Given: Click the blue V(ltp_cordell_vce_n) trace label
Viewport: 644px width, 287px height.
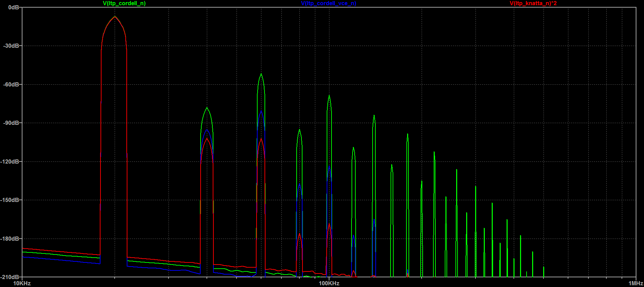Looking at the screenshot, I should 328,3.
